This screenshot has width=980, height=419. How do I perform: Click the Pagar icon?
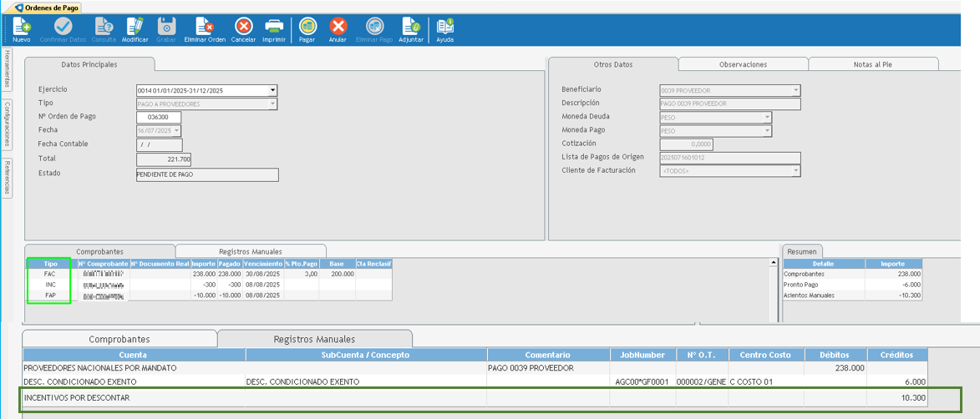307,27
